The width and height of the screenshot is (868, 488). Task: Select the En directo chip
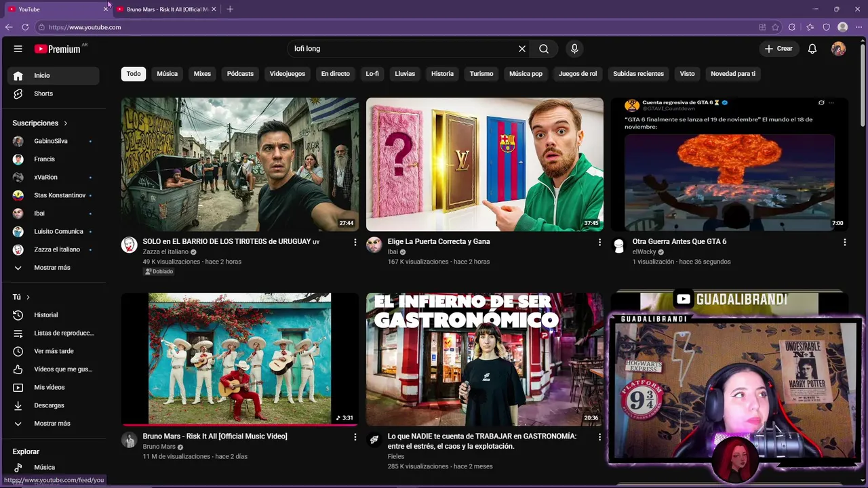(x=335, y=74)
